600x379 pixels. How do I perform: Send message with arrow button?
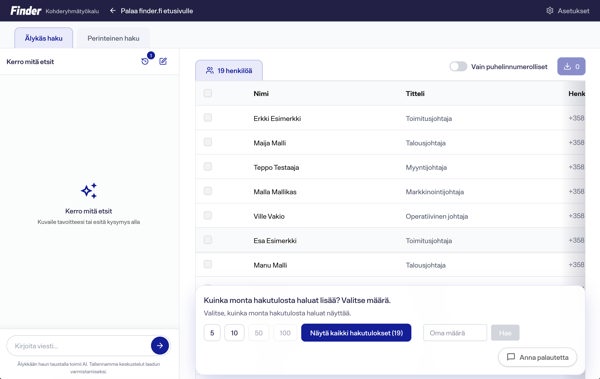click(x=160, y=345)
